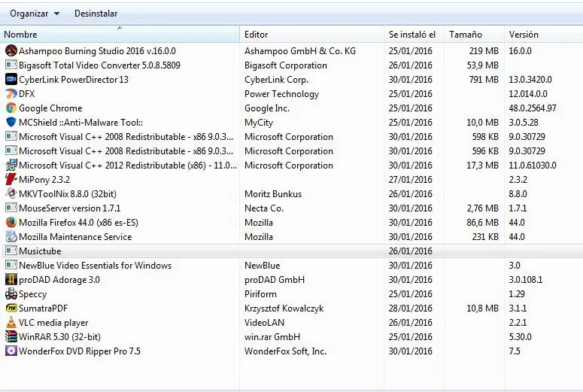Select MKVToolNix 8.8.0 (32bit) name
The image size is (583, 392).
pyautogui.click(x=67, y=194)
